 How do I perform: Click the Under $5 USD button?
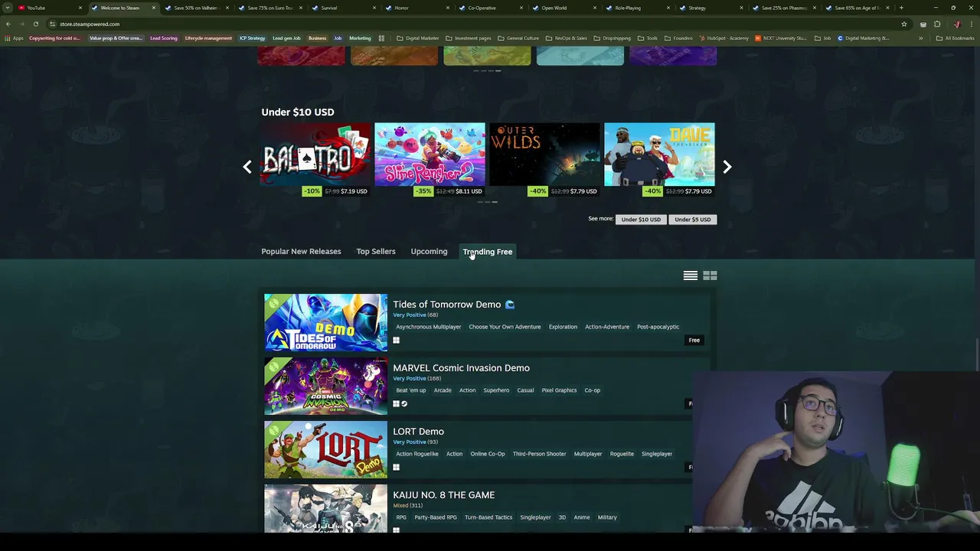[x=692, y=220]
